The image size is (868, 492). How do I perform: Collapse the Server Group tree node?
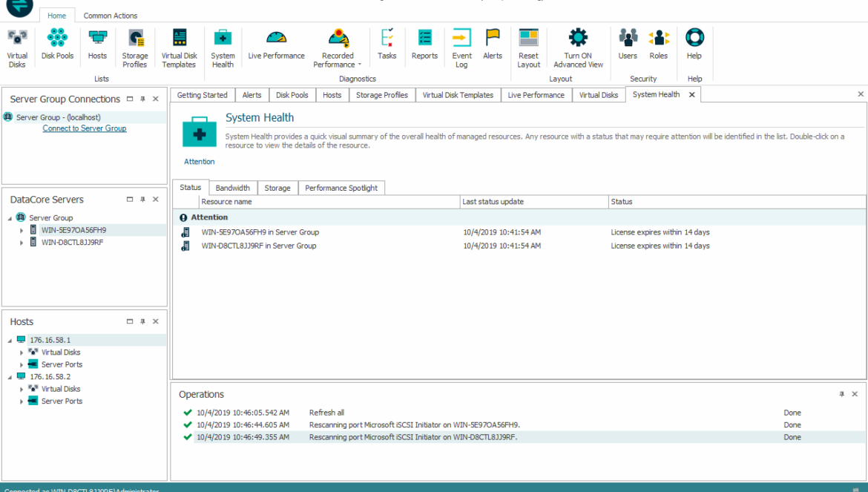coord(10,218)
